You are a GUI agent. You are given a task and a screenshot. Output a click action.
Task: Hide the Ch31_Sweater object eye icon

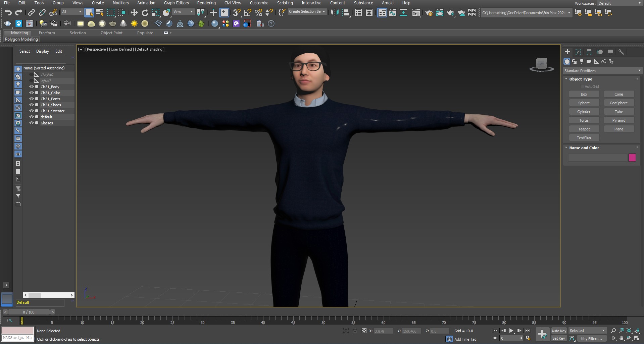pos(32,111)
